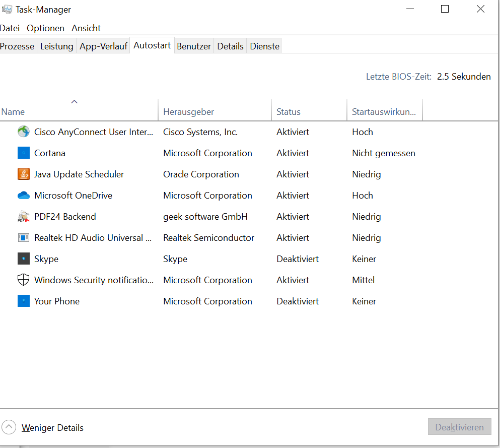
Task: Click the Oracle Corporation publisher cell
Action: [201, 174]
